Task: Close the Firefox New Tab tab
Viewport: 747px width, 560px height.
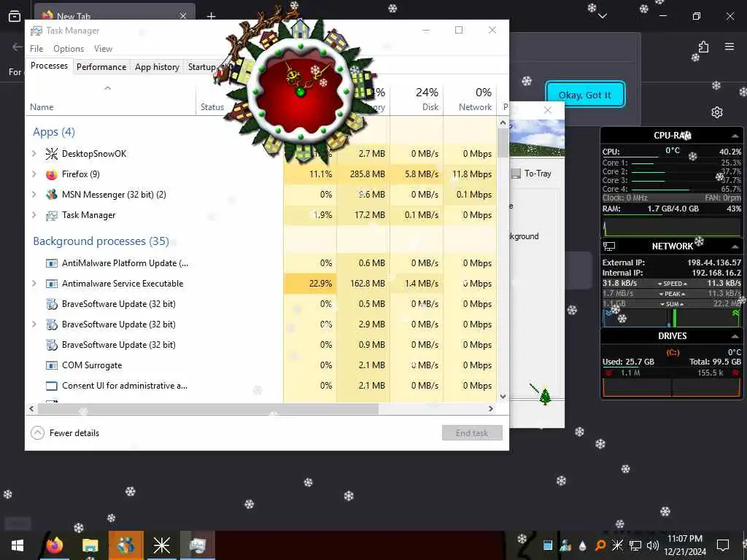Action: pos(183,16)
